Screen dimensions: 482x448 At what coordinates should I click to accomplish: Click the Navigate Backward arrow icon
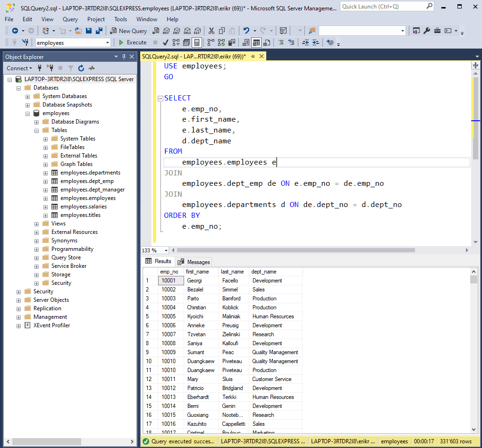[15, 31]
